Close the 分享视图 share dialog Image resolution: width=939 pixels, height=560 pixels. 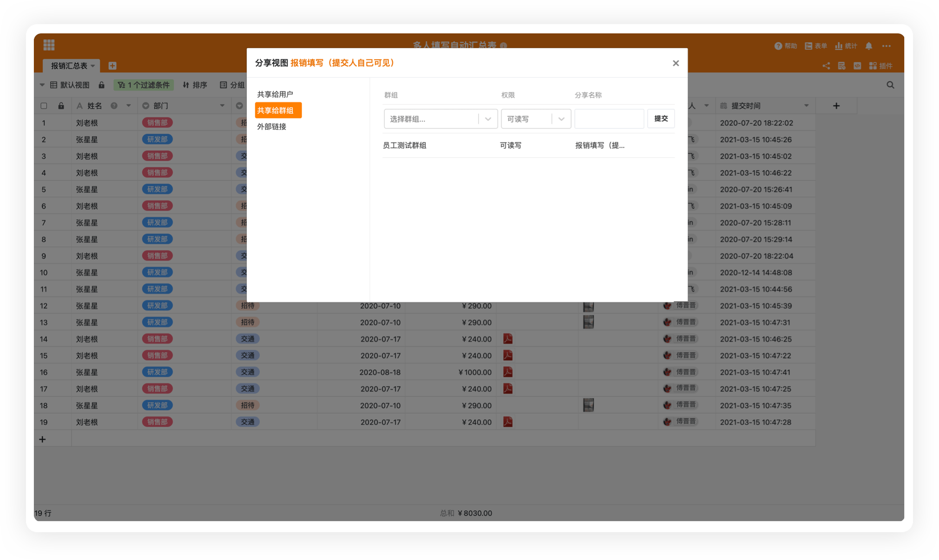coord(675,63)
